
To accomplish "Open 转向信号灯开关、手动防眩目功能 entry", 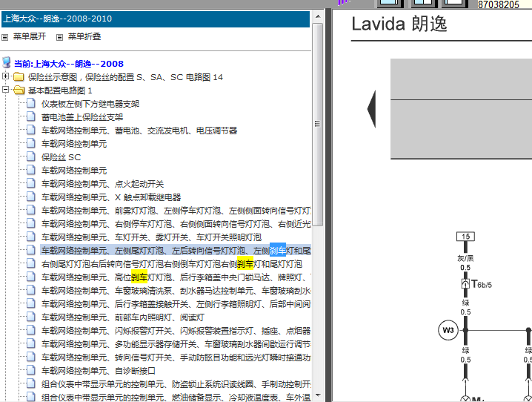I will [176, 357].
